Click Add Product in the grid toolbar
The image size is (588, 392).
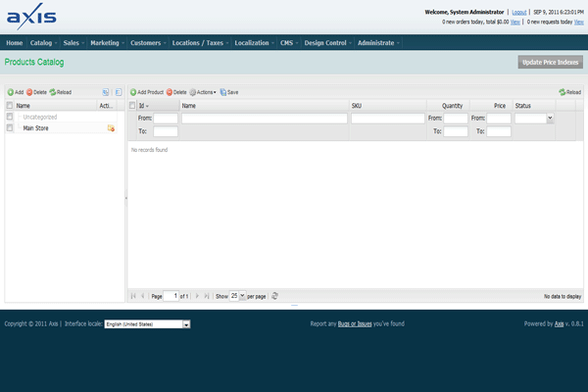pyautogui.click(x=146, y=92)
